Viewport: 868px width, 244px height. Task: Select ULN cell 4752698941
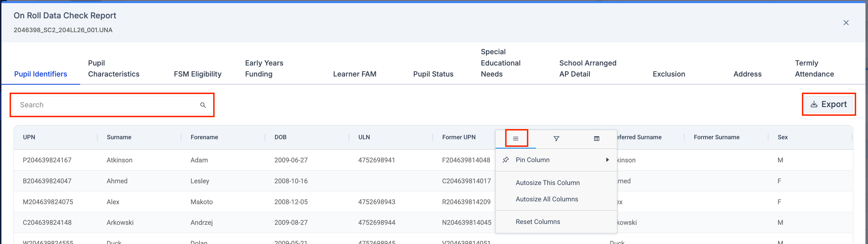coord(376,160)
